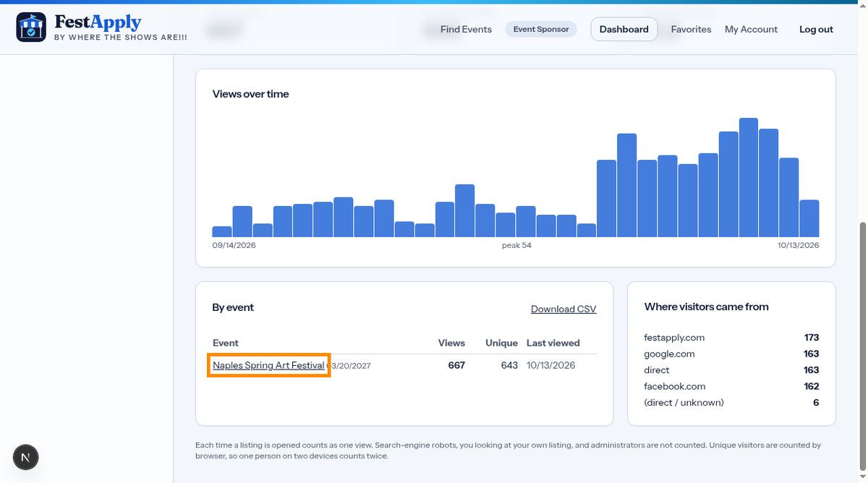Select the Dashboard nav item

pos(624,30)
